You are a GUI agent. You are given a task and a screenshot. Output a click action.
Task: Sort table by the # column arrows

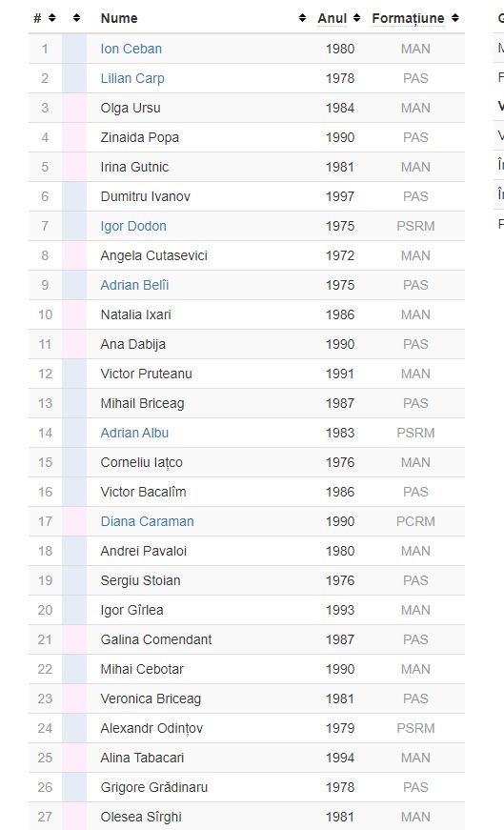pos(51,18)
